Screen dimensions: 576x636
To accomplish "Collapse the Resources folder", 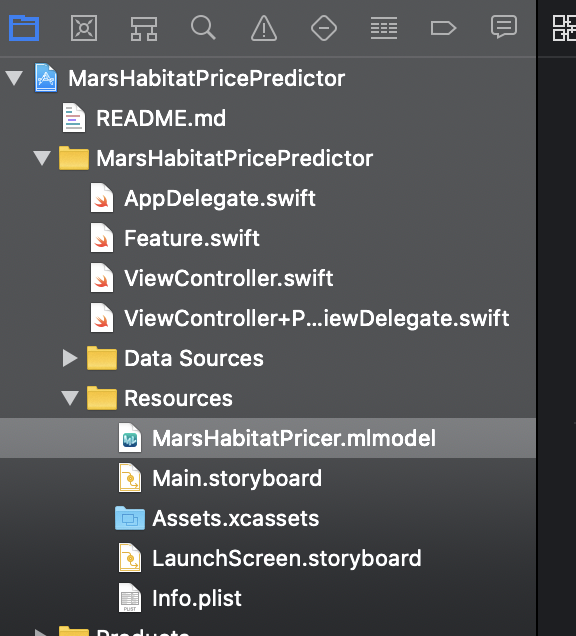I will click(70, 398).
